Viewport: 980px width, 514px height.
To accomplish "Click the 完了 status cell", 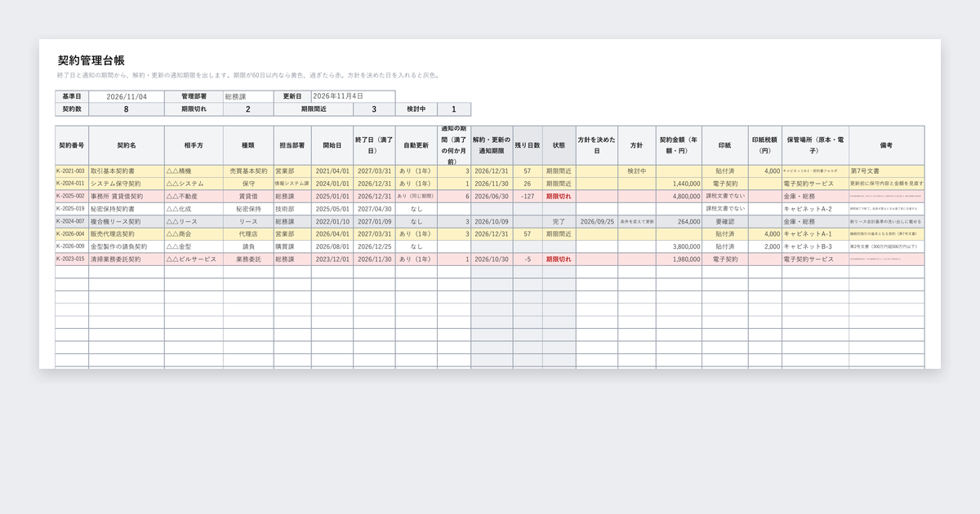I will pyautogui.click(x=559, y=221).
